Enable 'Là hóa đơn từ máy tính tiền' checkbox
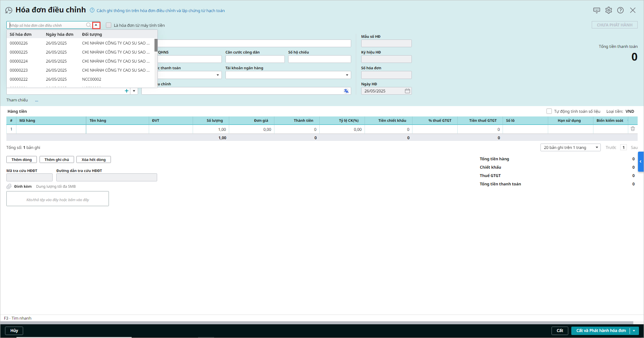644x338 pixels. click(109, 25)
